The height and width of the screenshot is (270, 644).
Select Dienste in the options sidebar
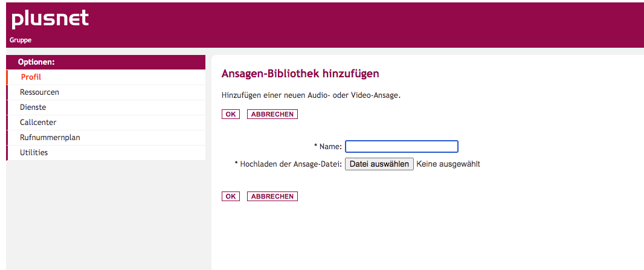106,108
